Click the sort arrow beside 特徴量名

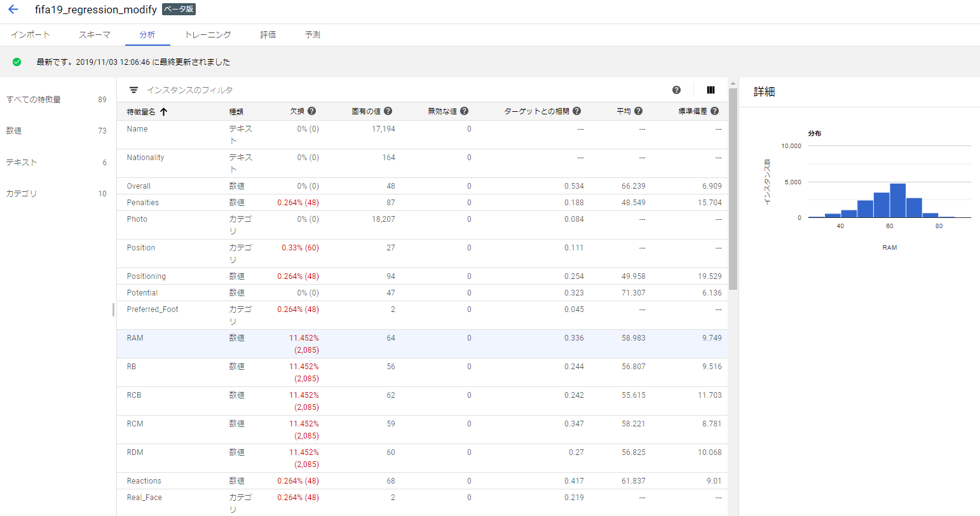point(163,111)
